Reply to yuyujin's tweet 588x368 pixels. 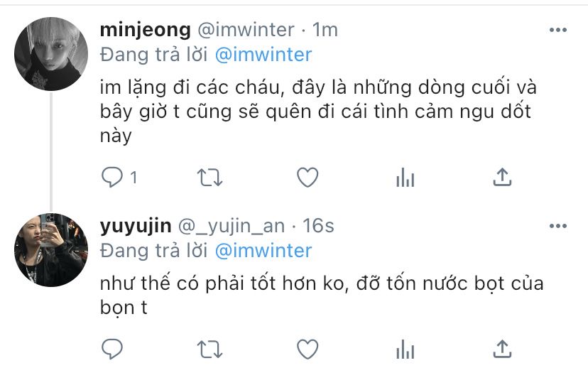tap(112, 350)
